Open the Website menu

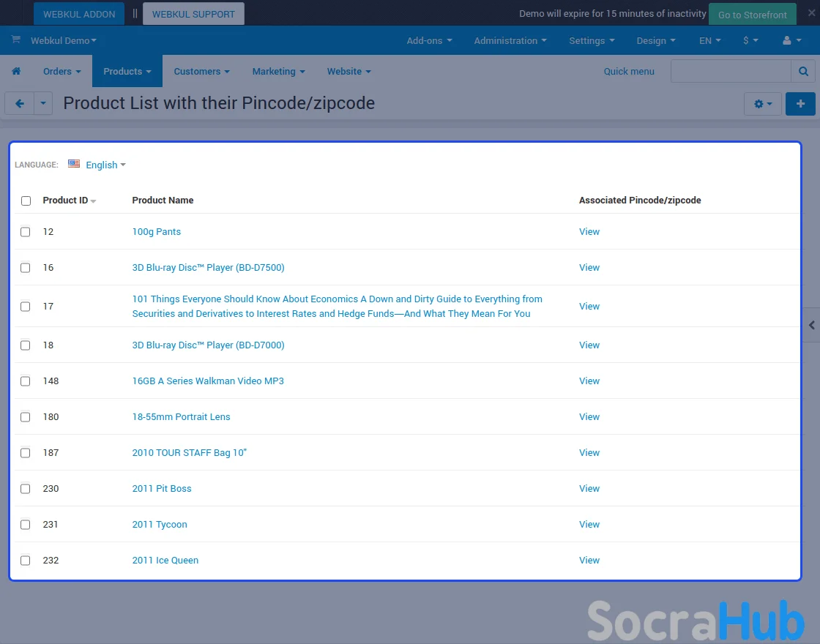point(348,71)
